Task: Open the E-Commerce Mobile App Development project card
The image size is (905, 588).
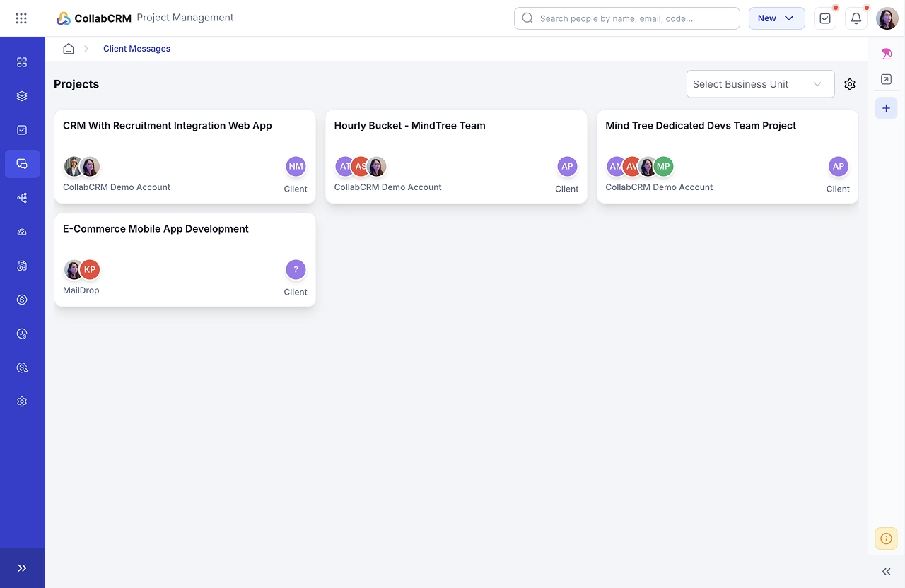Action: coord(185,260)
